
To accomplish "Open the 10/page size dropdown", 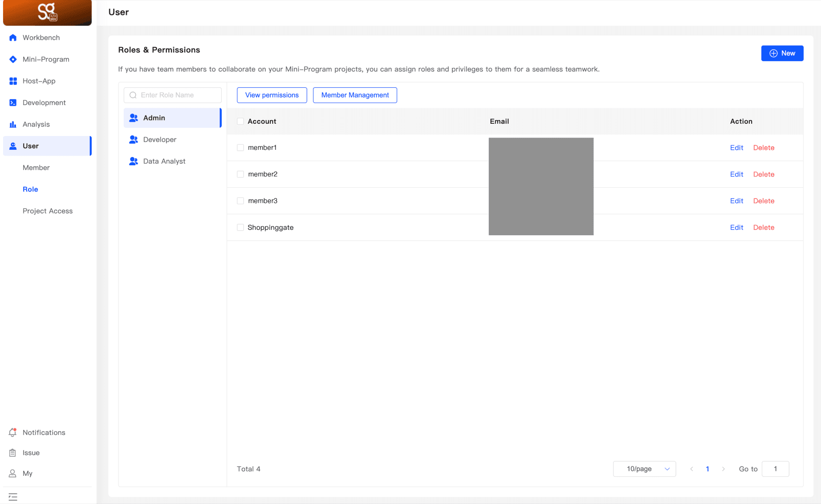I will 644,469.
